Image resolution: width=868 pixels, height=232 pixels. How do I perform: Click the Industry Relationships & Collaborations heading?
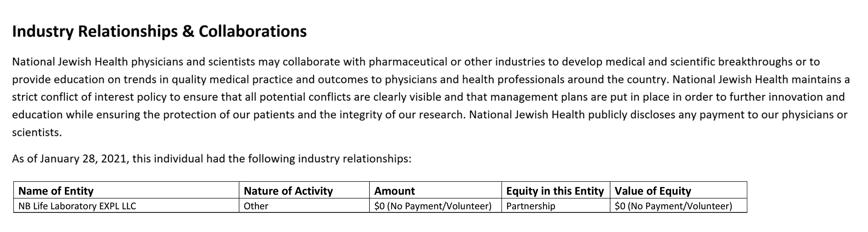[x=159, y=32]
